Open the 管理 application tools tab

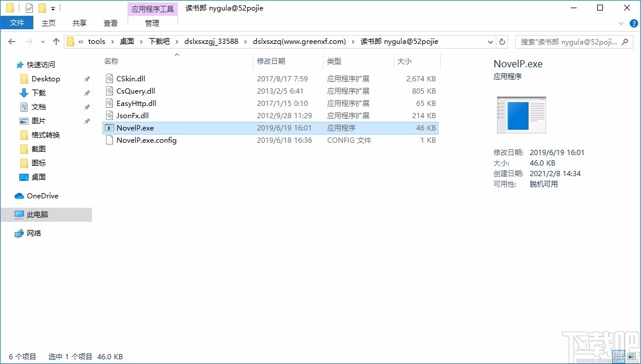click(x=152, y=23)
